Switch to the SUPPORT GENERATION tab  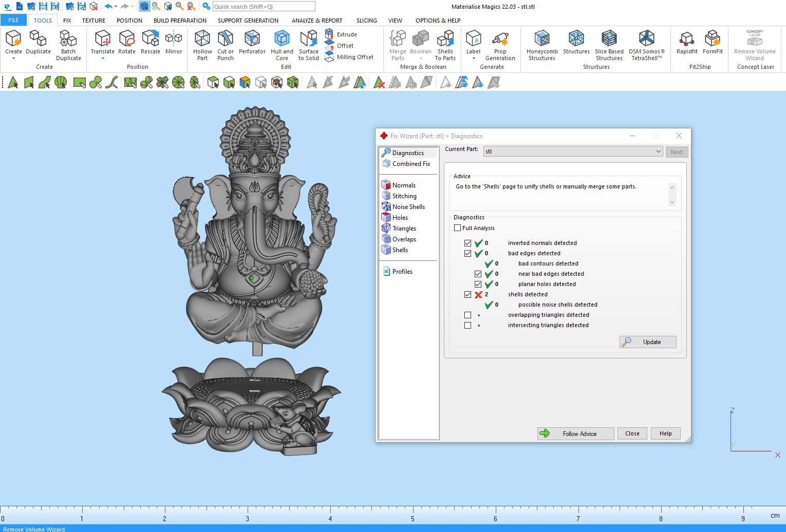pyautogui.click(x=248, y=21)
